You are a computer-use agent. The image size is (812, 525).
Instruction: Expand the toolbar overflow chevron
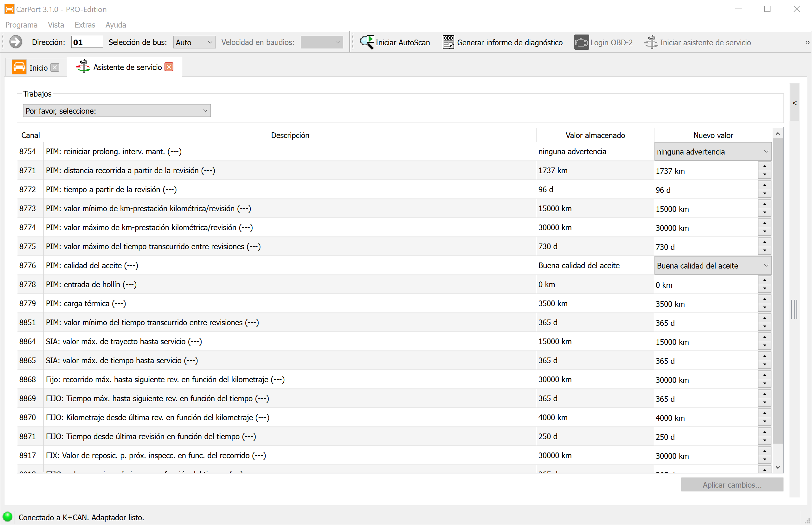pyautogui.click(x=807, y=43)
